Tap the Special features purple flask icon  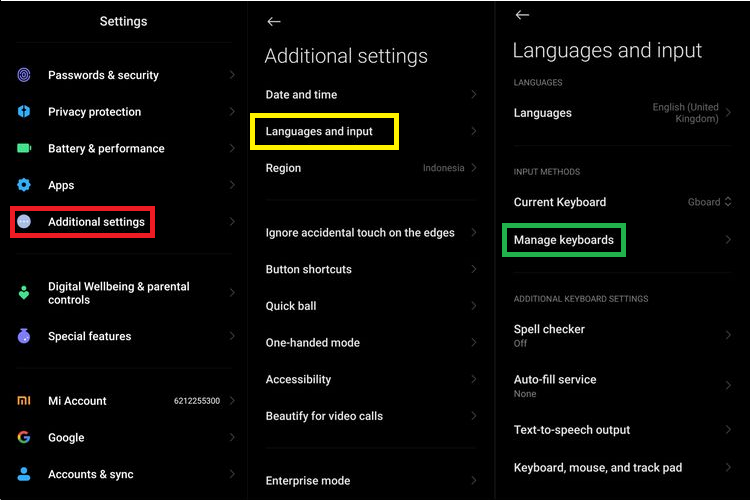coord(24,336)
